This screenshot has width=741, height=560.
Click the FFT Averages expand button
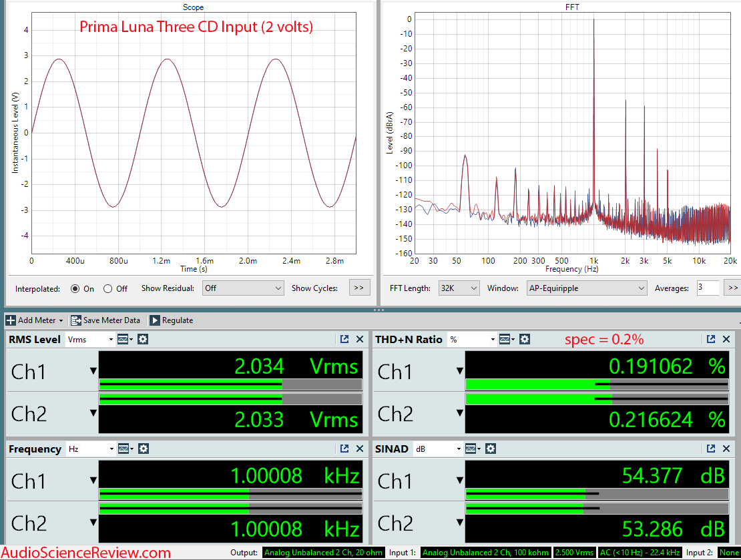pyautogui.click(x=732, y=288)
